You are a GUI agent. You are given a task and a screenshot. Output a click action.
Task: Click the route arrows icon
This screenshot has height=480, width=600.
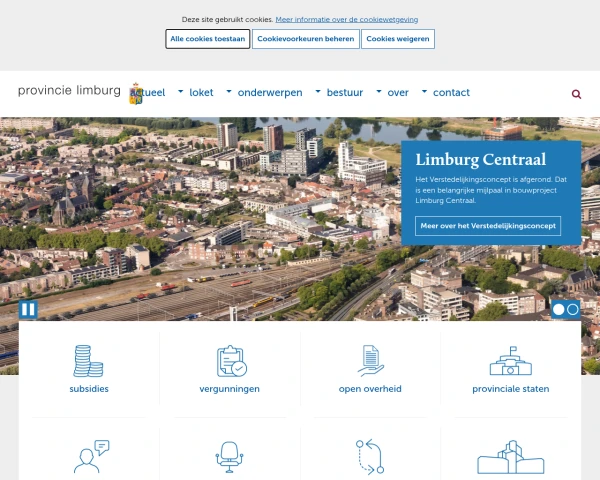coord(370,457)
